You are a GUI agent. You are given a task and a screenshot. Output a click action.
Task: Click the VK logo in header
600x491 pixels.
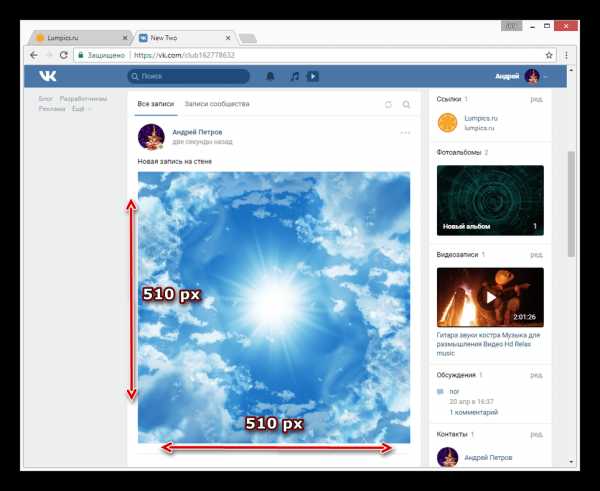pyautogui.click(x=48, y=76)
